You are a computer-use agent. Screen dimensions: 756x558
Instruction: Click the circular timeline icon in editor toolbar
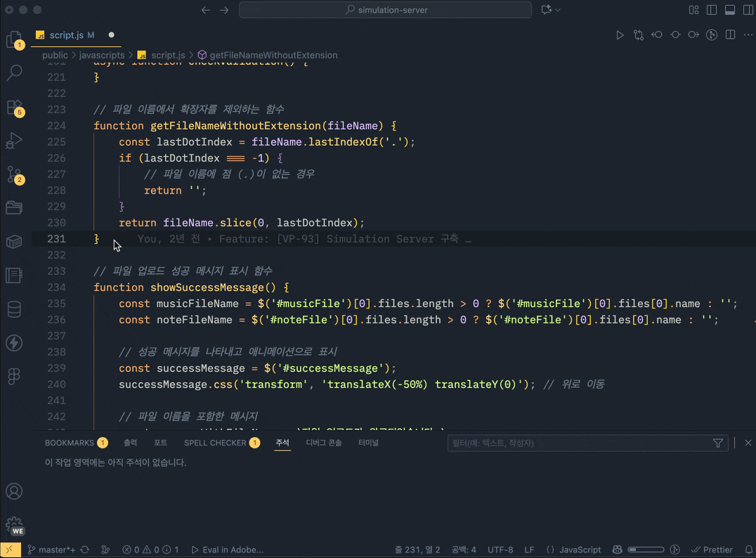[x=712, y=34]
